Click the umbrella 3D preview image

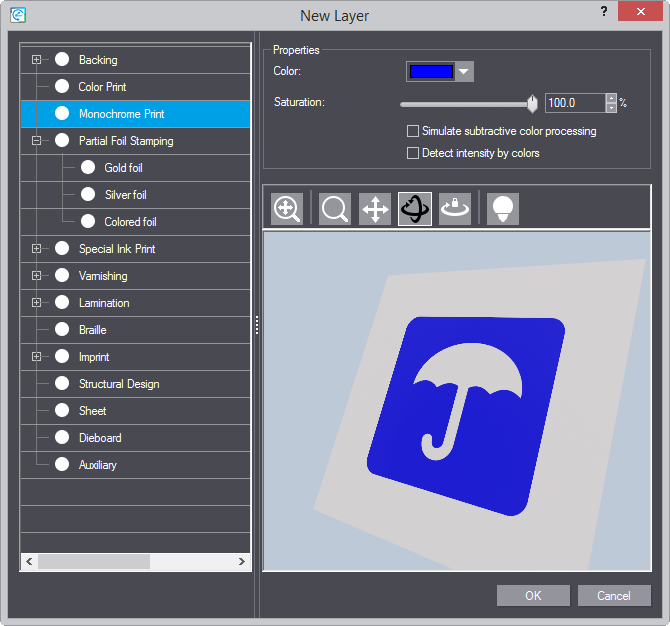coord(457,401)
